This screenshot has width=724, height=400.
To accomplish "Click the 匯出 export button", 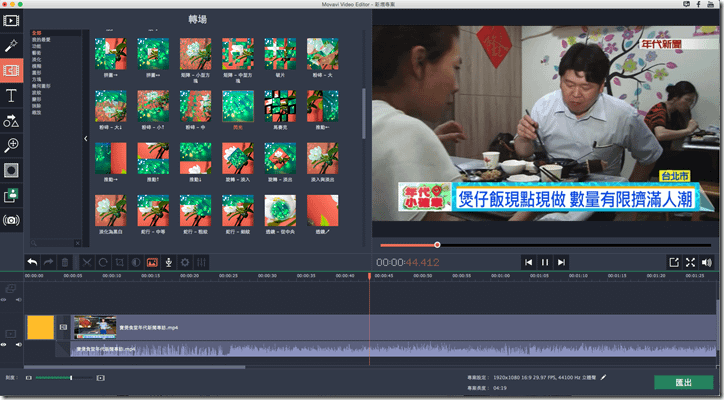I will tap(684, 382).
